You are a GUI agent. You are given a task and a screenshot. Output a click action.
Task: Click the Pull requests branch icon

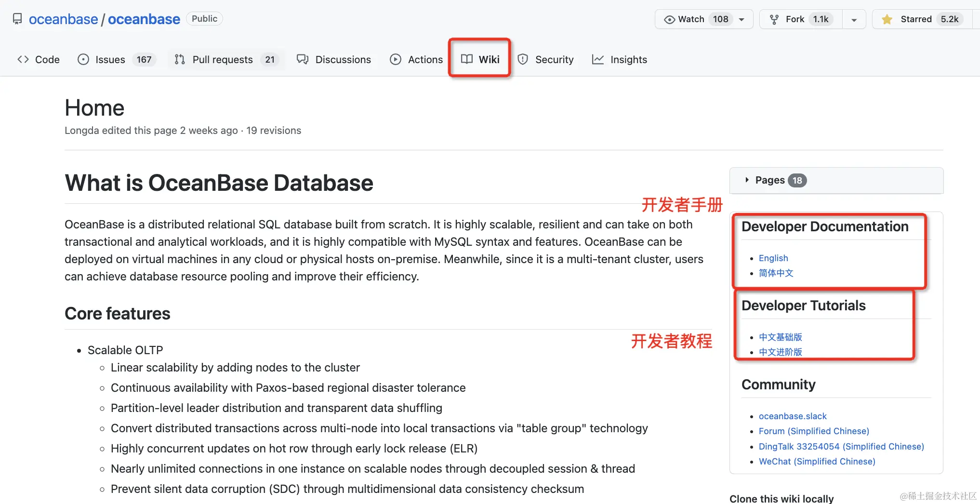[180, 59]
